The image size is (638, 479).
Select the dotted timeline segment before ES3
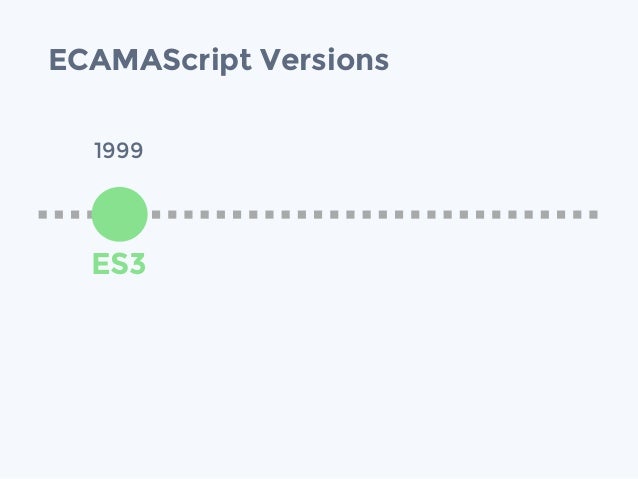[x=66, y=214]
